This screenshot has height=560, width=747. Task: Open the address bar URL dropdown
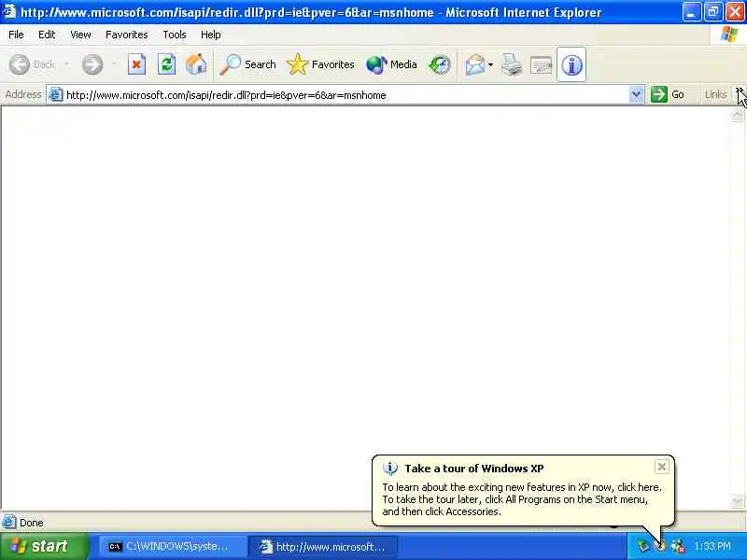tap(636, 94)
